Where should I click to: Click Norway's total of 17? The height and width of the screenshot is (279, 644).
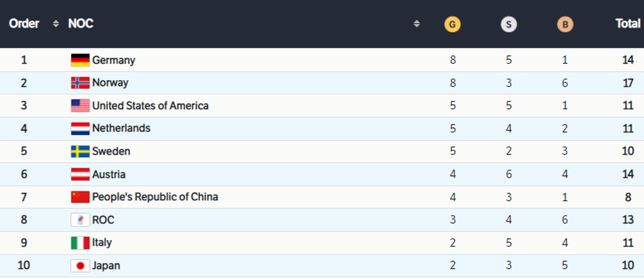point(628,83)
